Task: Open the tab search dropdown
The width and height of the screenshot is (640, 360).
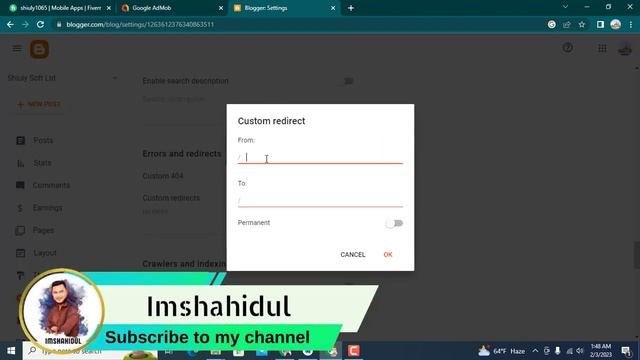Action: [565, 7]
